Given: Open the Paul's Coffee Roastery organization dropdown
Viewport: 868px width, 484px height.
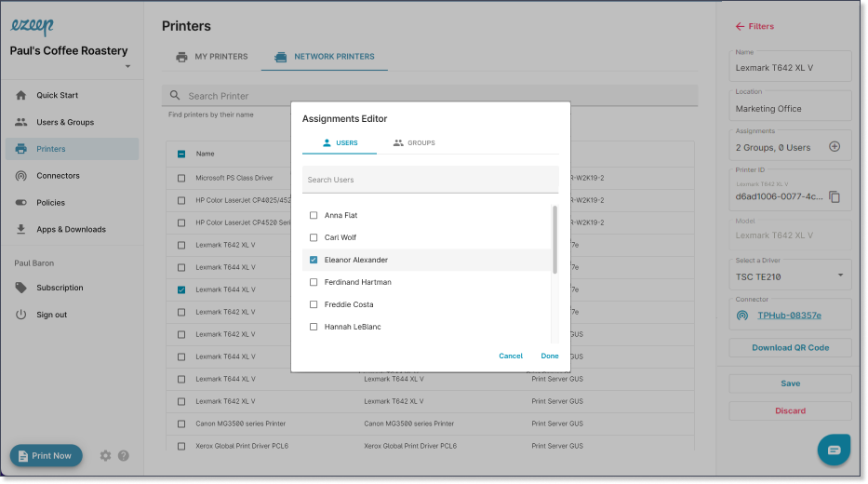Looking at the screenshot, I should [127, 66].
